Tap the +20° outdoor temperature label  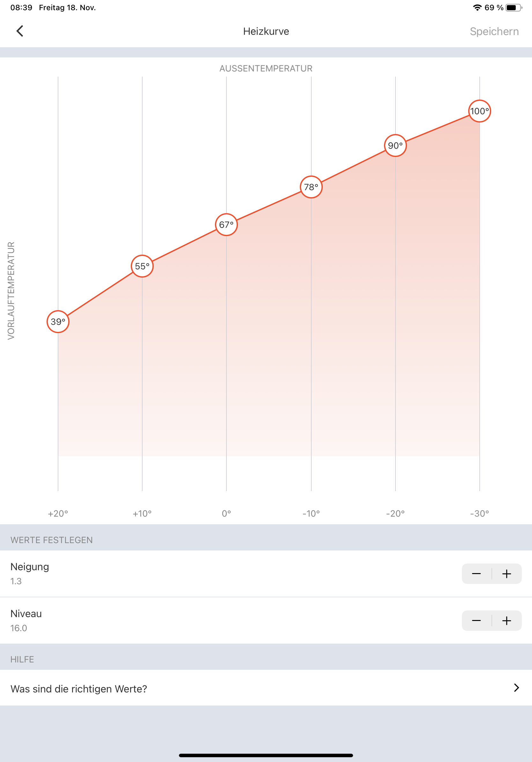pos(58,513)
